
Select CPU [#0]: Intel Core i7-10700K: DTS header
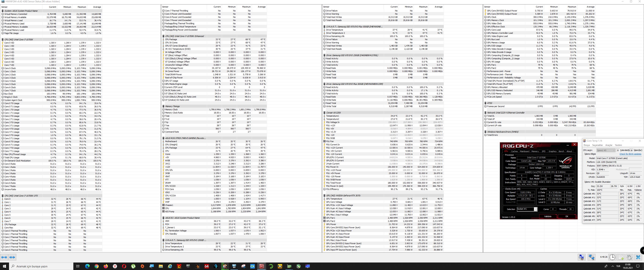(x=52, y=196)
